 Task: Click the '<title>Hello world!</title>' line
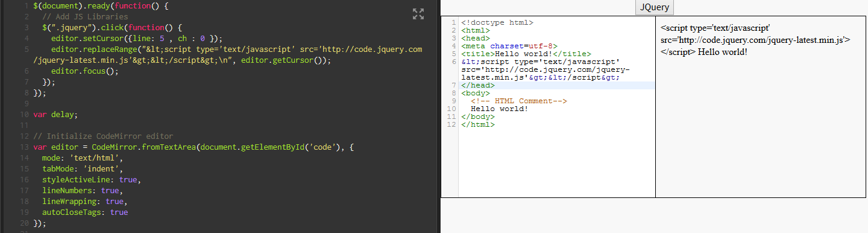click(x=526, y=54)
